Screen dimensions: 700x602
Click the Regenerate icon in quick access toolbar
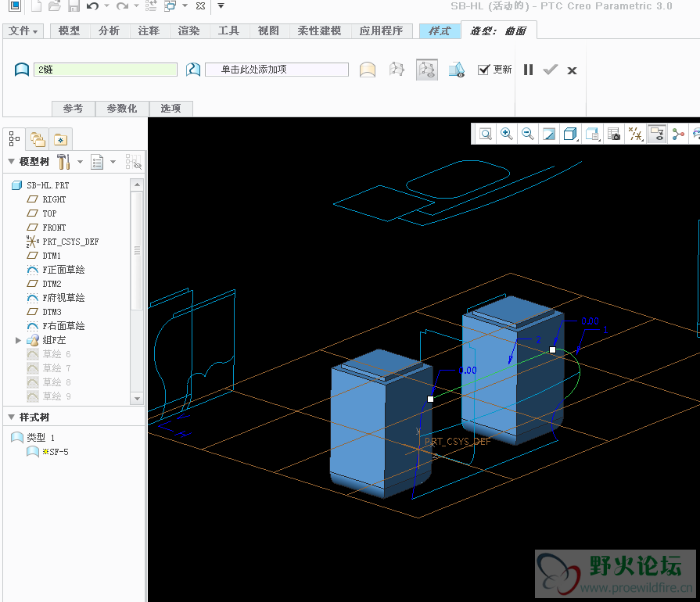click(151, 5)
